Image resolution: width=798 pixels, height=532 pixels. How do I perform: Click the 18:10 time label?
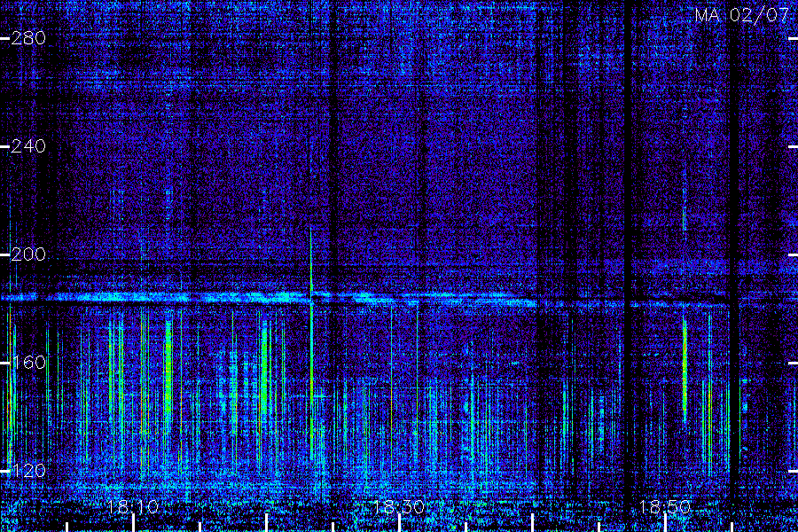[x=133, y=506]
